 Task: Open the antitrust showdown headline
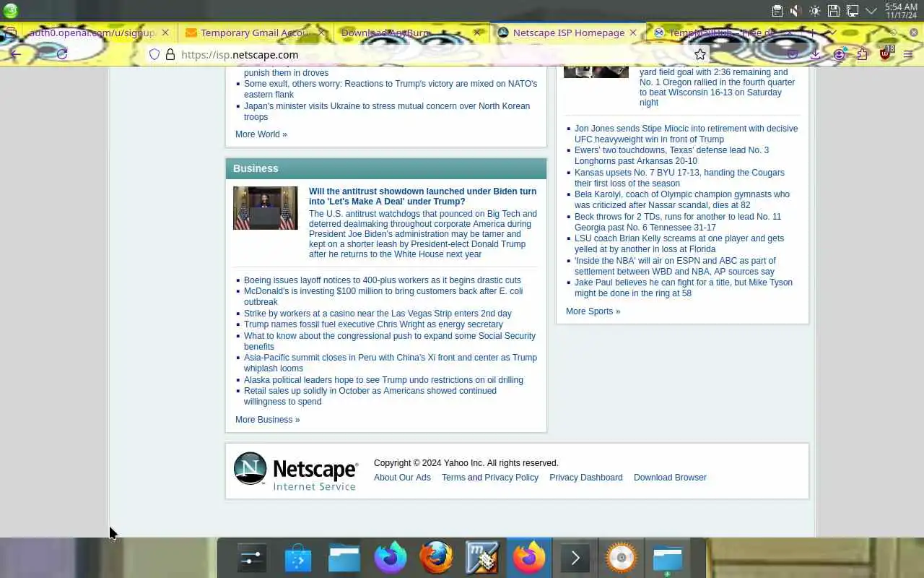[x=422, y=197]
